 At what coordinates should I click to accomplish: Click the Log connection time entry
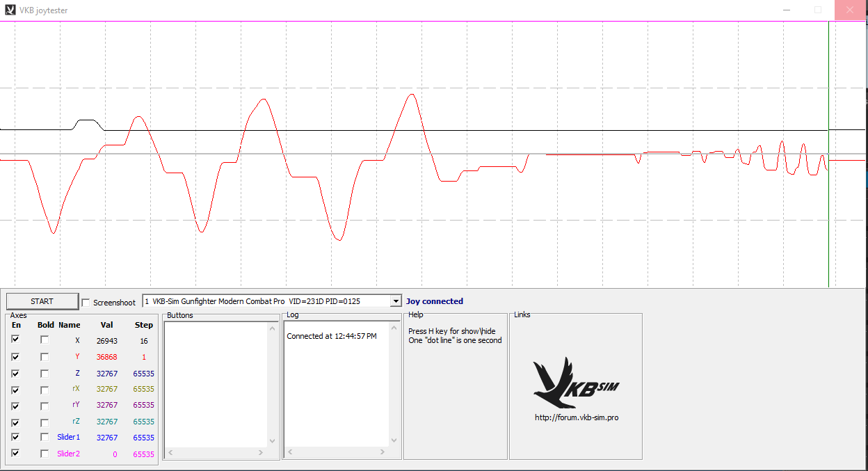[x=332, y=336]
